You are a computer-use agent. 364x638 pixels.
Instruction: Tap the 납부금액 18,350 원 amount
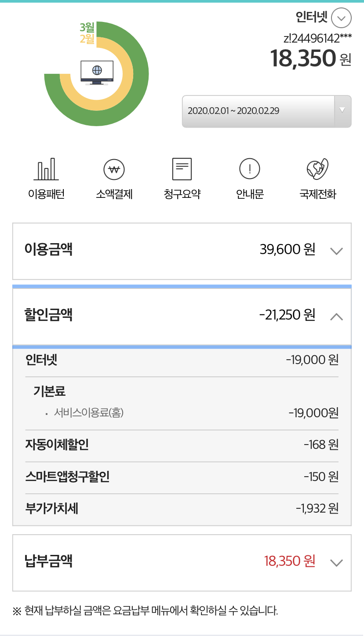tap(289, 561)
